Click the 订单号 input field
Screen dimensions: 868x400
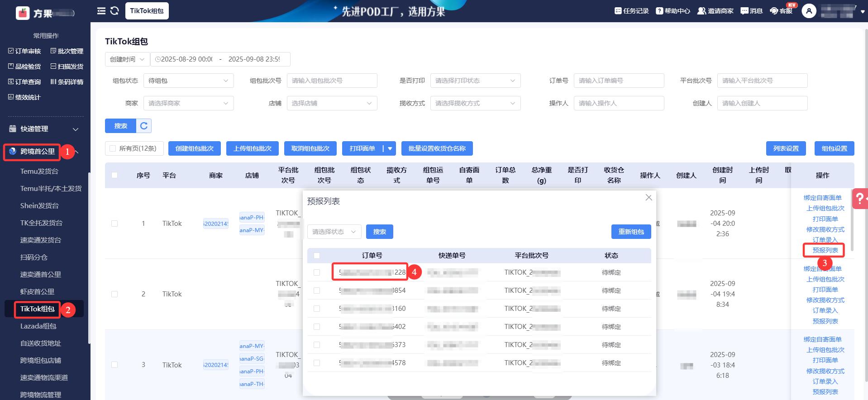click(x=618, y=81)
